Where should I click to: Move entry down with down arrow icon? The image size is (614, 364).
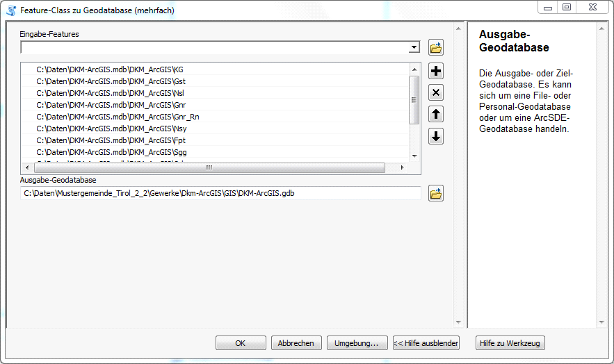(436, 136)
